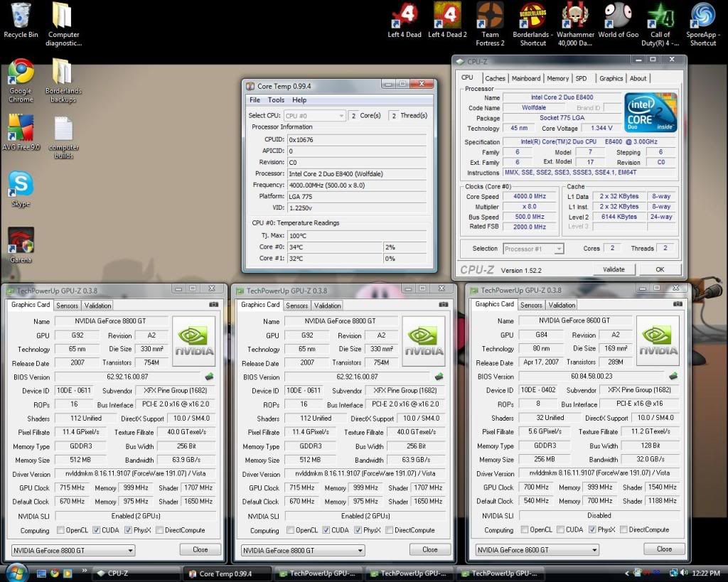The image size is (728, 582).
Task: Select the Garena desktop shortcut
Action: click(x=21, y=245)
